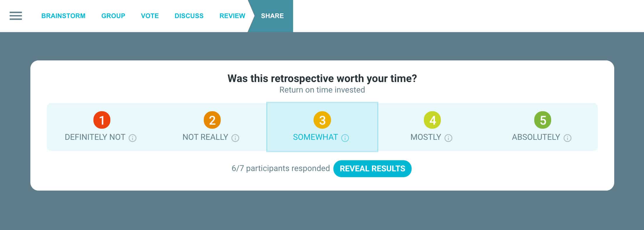Select red circle rating 1
Viewport: 644px width, 230px height.
[102, 120]
